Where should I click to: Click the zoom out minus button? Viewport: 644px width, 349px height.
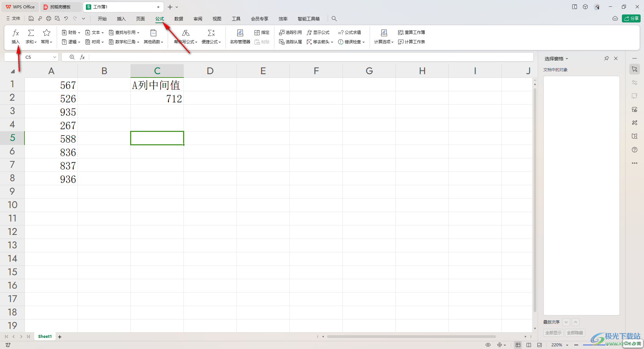[576, 345]
